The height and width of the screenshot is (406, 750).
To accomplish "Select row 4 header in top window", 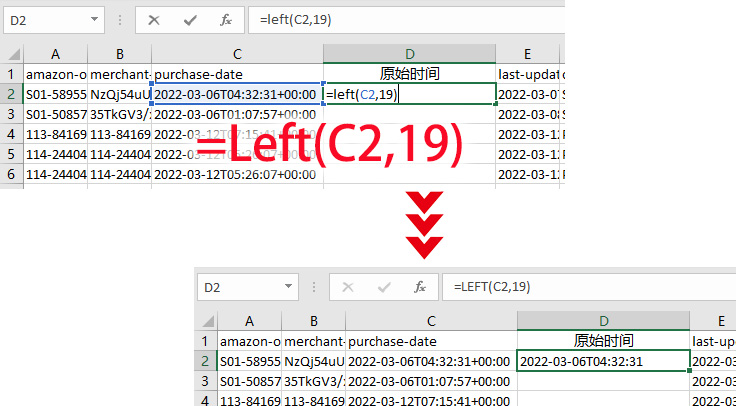I will [x=11, y=134].
